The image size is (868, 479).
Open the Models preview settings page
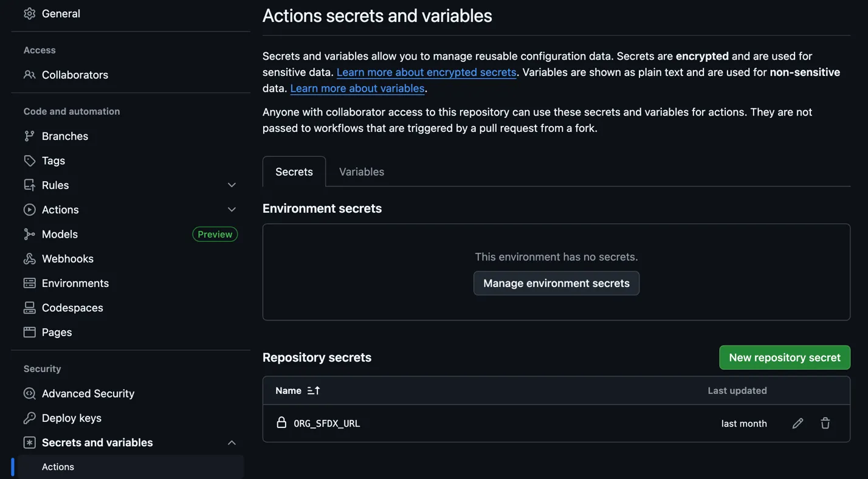click(x=60, y=234)
